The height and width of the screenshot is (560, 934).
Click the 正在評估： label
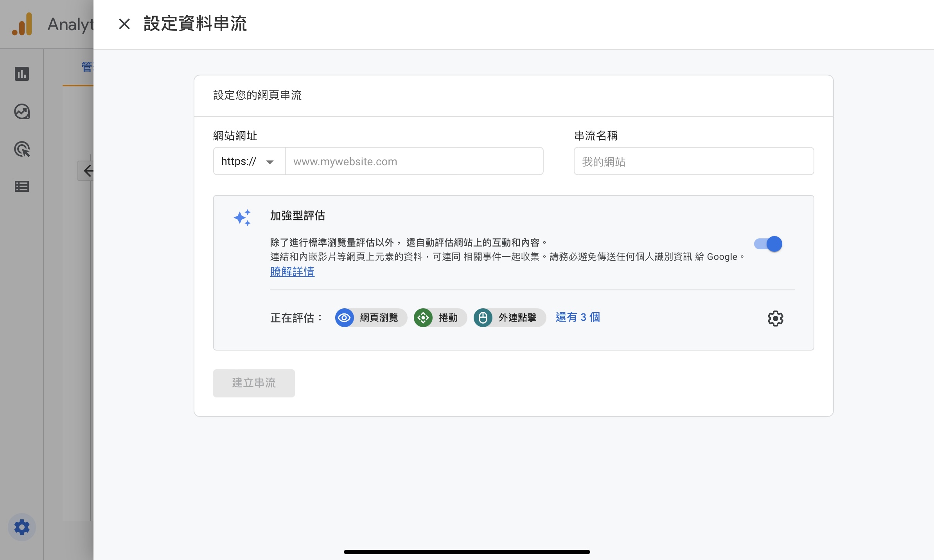point(296,318)
